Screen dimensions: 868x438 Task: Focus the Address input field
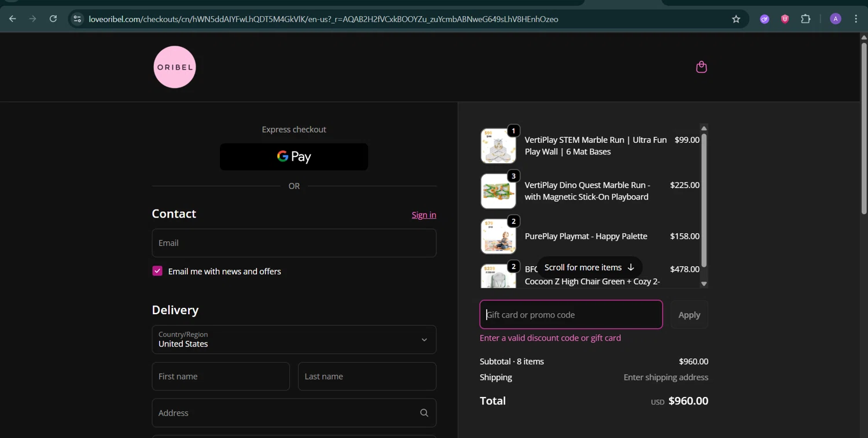point(294,413)
